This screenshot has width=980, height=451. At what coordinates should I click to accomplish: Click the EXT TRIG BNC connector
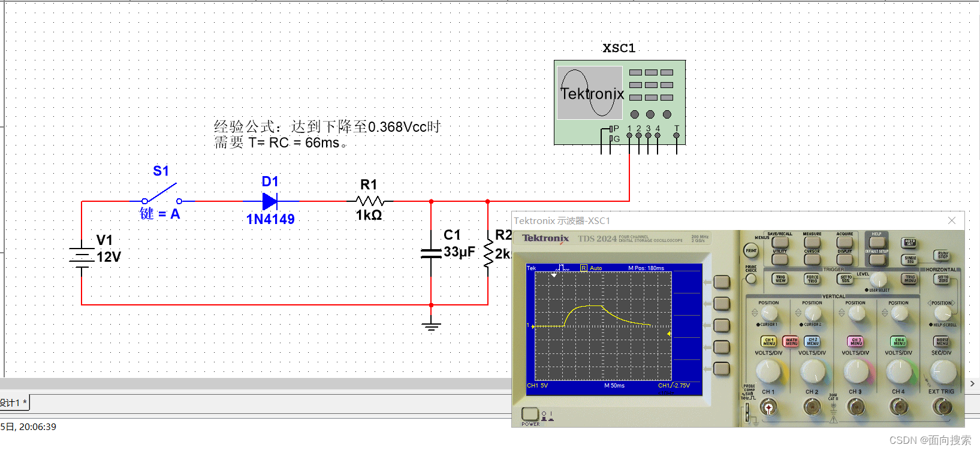click(943, 408)
